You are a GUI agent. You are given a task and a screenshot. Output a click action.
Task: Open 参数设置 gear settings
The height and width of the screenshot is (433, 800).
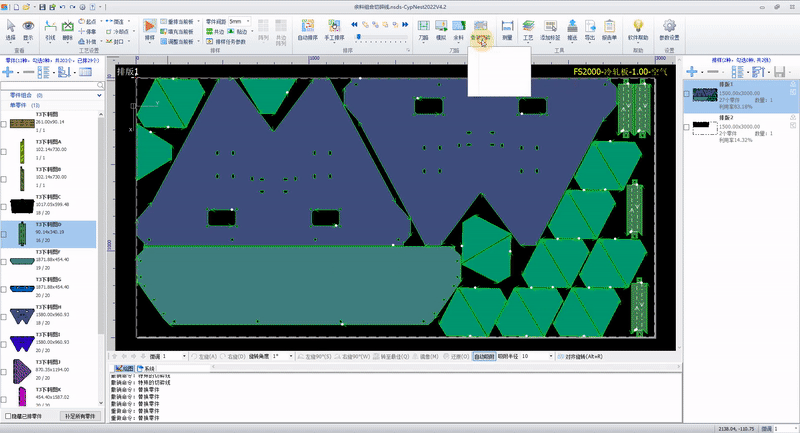pyautogui.click(x=670, y=25)
